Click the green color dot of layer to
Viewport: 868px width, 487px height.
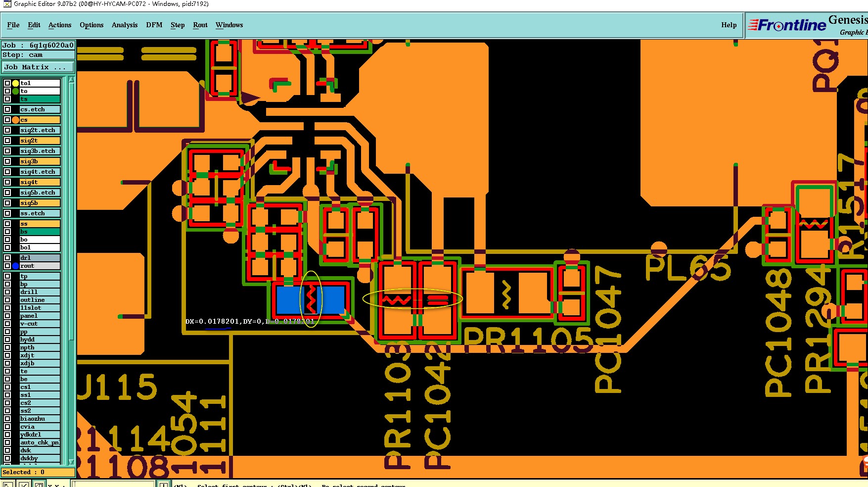coord(16,91)
